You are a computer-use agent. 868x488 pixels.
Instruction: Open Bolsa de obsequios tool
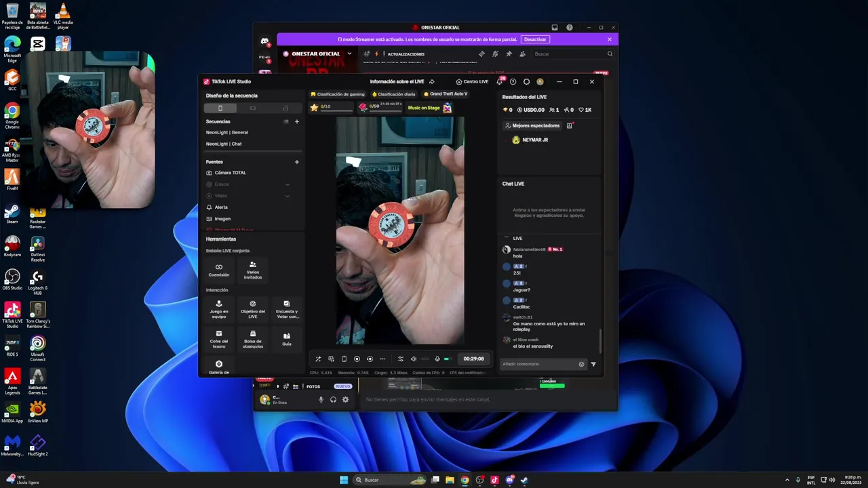coord(253,339)
